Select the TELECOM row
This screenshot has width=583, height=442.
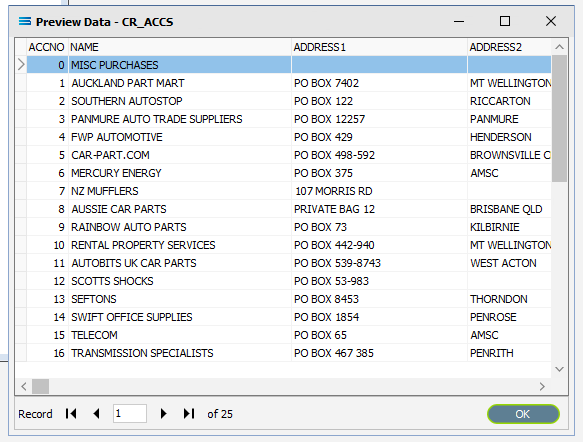pos(289,335)
